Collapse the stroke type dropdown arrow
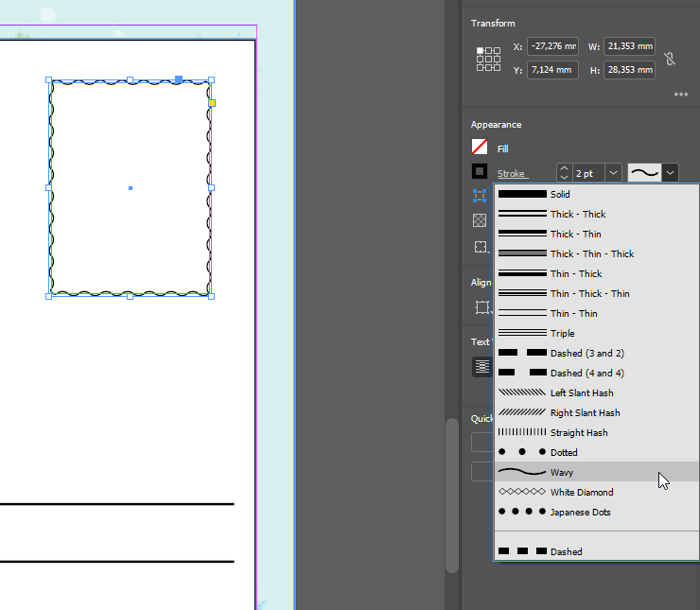700x610 pixels. (x=670, y=173)
